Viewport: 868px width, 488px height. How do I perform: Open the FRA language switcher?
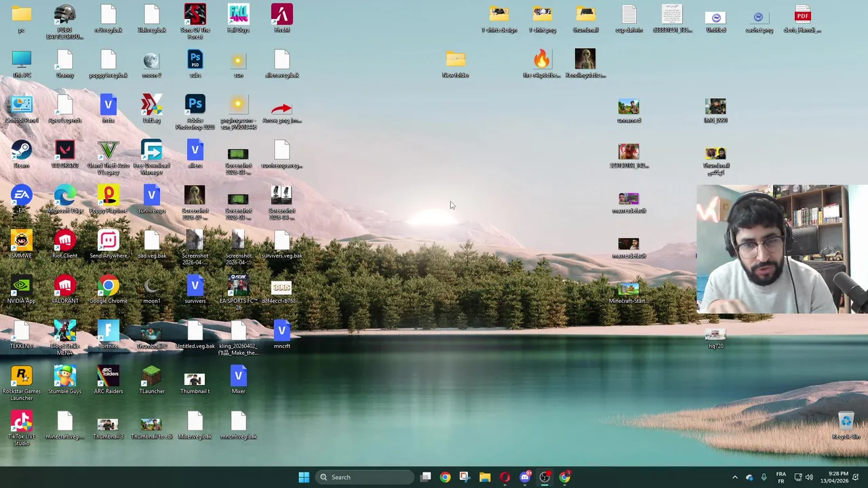point(781,477)
